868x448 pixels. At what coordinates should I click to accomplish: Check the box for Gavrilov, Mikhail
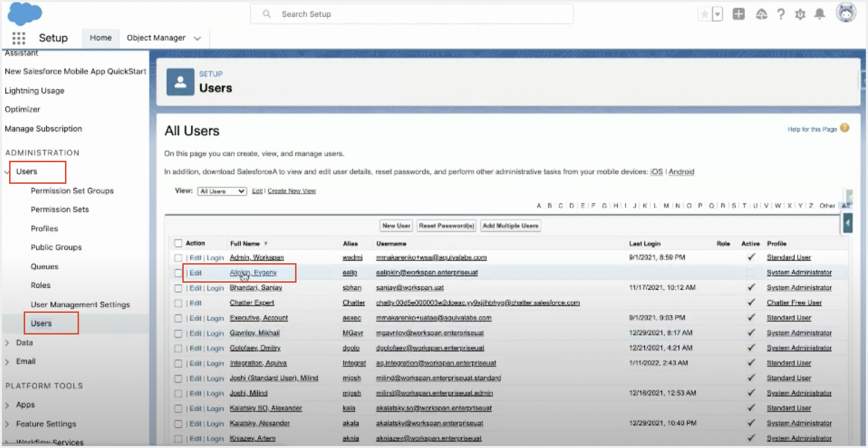pos(178,334)
